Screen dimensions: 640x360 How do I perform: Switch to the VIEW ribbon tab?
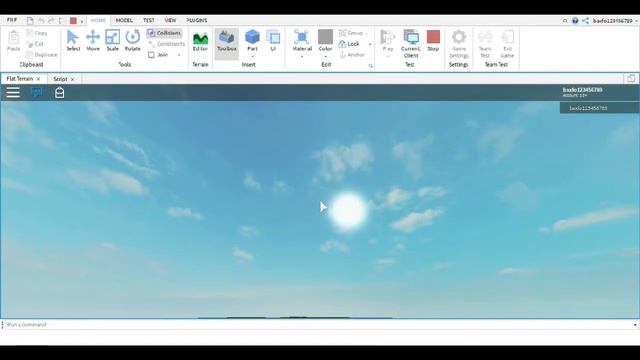(x=170, y=20)
